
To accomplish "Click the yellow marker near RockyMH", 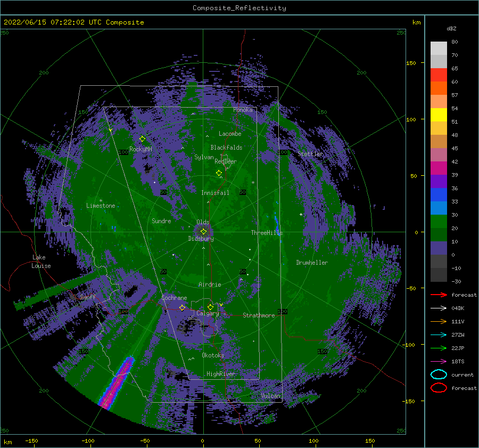I will 142,139.
